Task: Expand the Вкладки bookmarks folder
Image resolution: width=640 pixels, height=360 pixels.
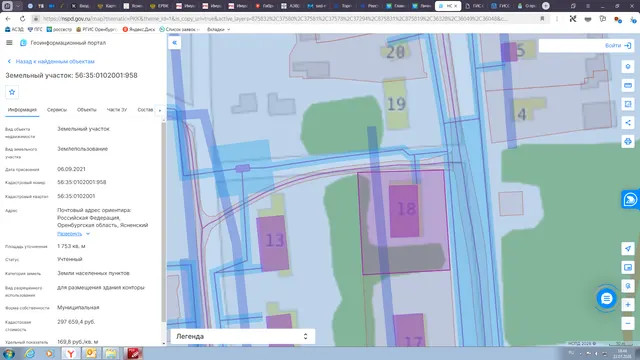Action: tap(218, 29)
